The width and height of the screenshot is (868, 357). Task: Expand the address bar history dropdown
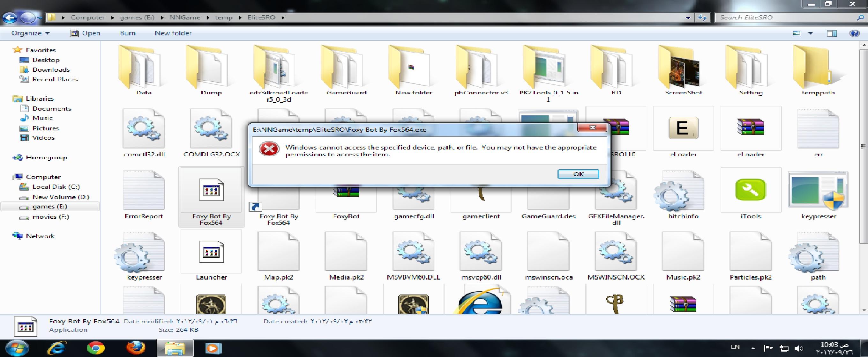[x=688, y=18]
